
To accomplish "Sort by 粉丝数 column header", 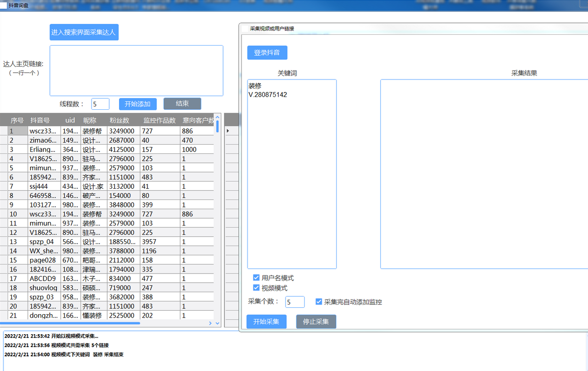I will pyautogui.click(x=123, y=120).
